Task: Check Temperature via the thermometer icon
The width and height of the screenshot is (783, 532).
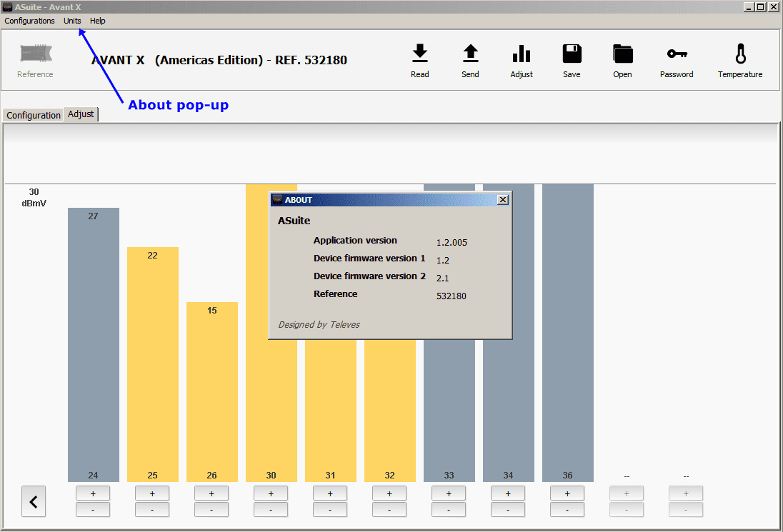Action: [x=740, y=54]
